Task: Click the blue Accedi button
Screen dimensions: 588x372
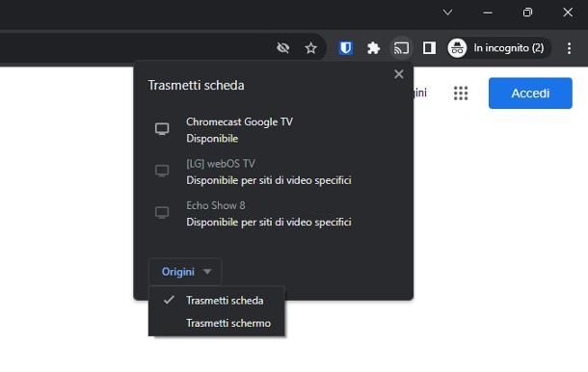Action: tap(530, 93)
